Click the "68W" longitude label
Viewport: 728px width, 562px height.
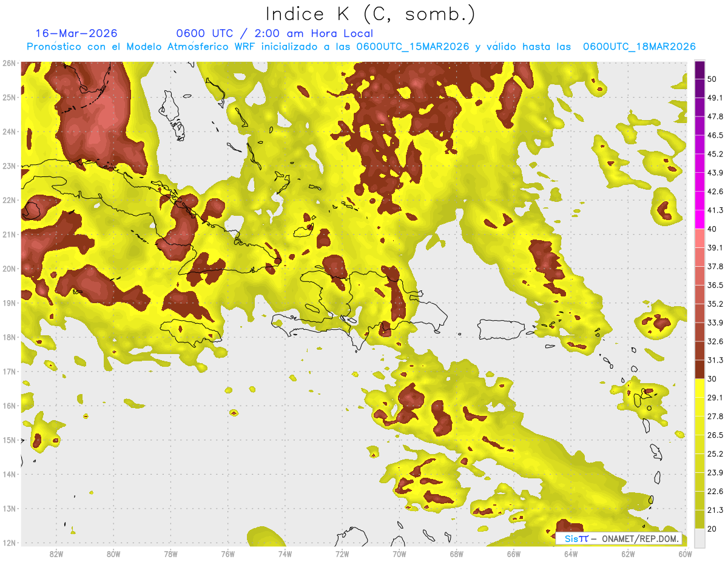(456, 554)
